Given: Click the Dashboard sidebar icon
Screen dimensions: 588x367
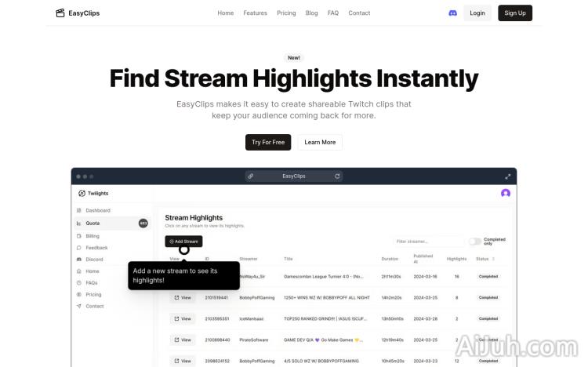Looking at the screenshot, I should pyautogui.click(x=78, y=210).
